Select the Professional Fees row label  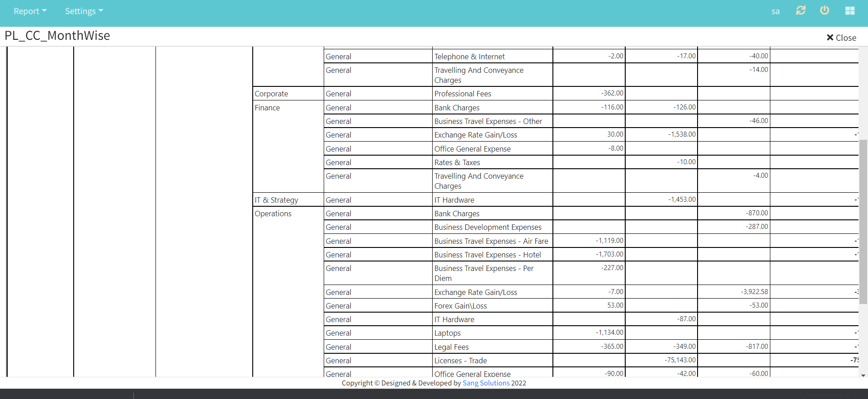point(462,94)
